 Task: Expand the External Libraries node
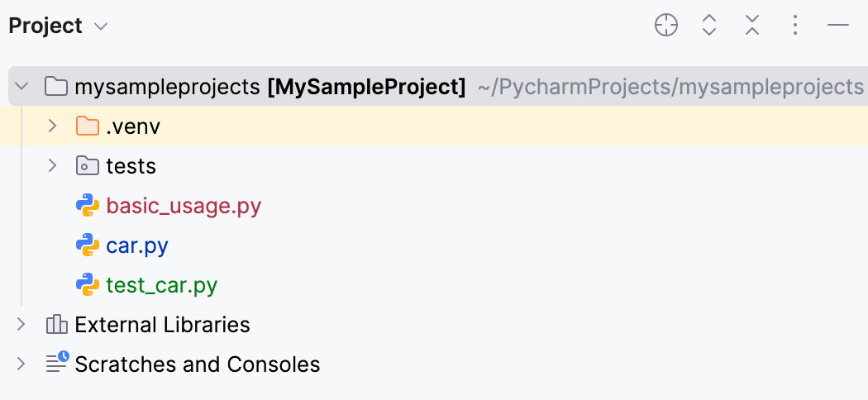coord(21,325)
